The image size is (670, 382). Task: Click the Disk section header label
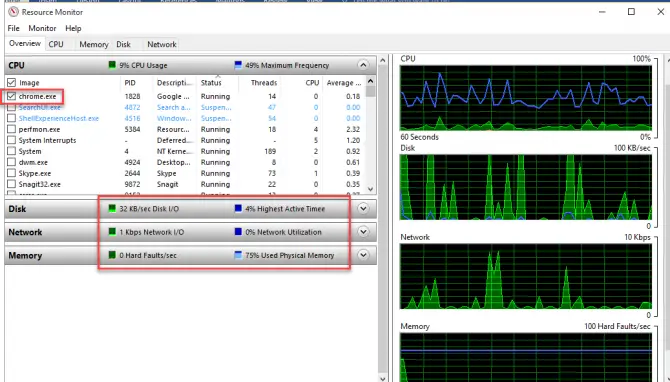[17, 209]
